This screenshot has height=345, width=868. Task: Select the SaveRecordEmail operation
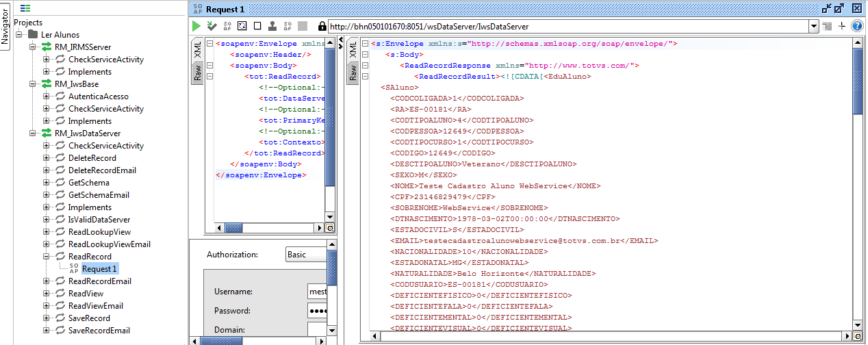pyautogui.click(x=99, y=331)
